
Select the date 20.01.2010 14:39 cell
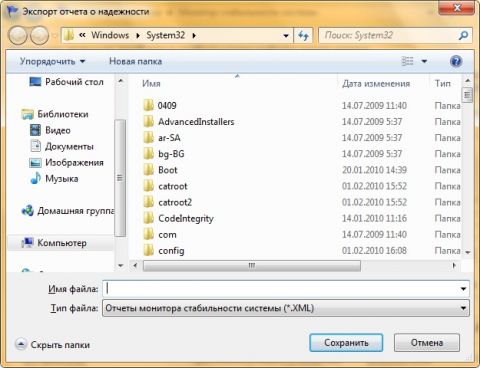pyautogui.click(x=374, y=170)
